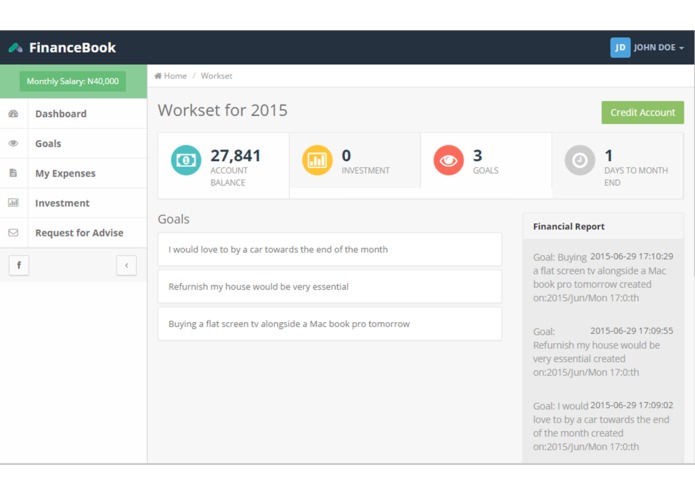Click the Workset breadcrumb
Viewport: 695px width, 494px height.
pos(216,76)
